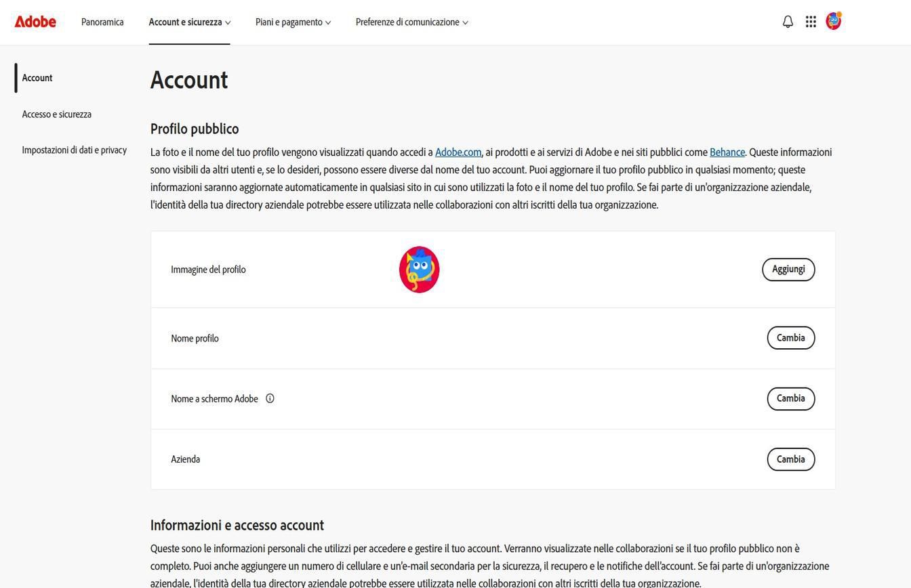911x588 pixels.
Task: Click the Account page heading
Action: pos(188,80)
